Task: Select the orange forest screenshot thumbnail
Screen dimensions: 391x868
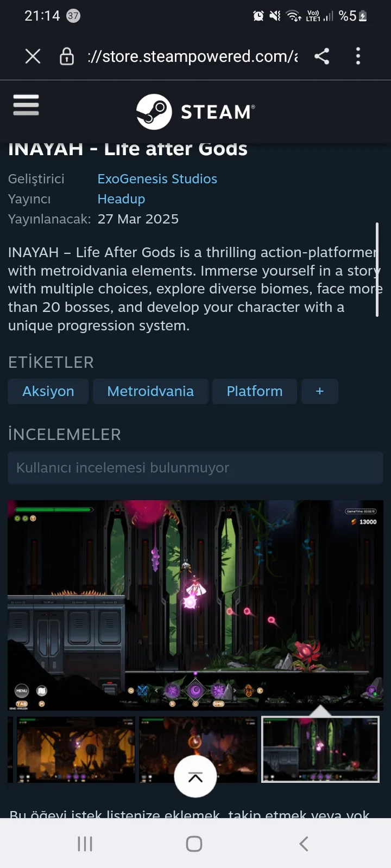Action: point(76,750)
